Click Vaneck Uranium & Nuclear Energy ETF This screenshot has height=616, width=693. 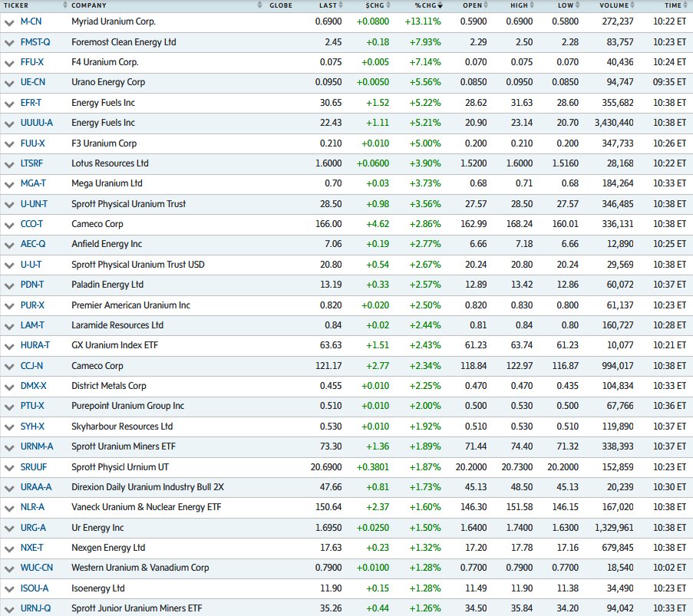coord(147,506)
